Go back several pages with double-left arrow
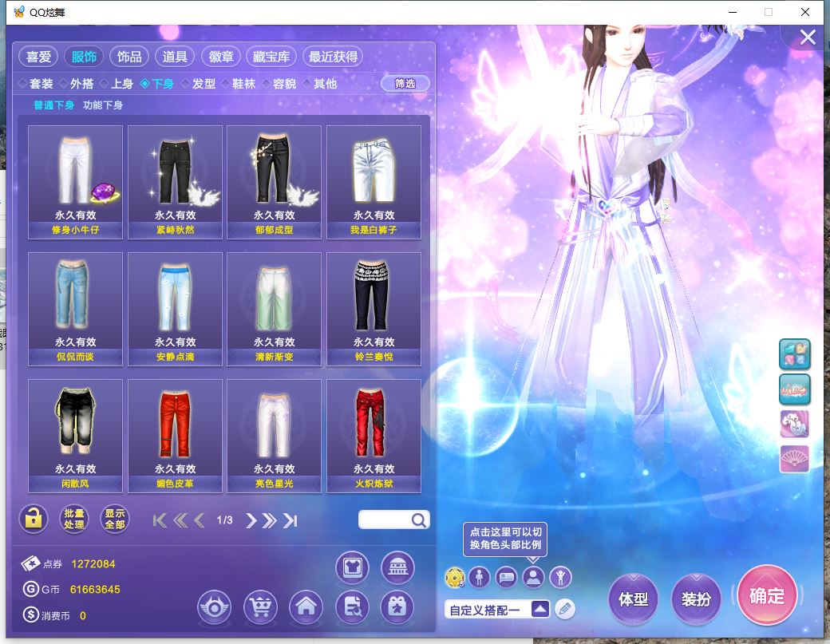The width and height of the screenshot is (830, 644). (x=180, y=520)
